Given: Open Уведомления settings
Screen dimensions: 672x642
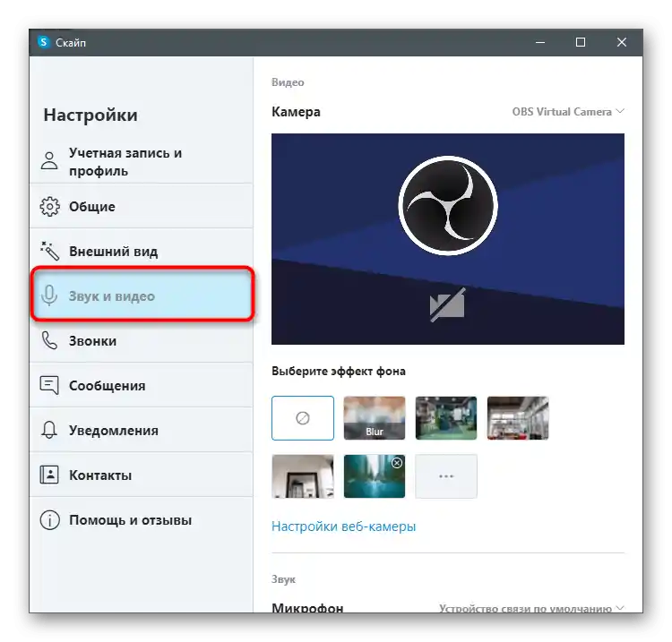Looking at the screenshot, I should (x=142, y=430).
